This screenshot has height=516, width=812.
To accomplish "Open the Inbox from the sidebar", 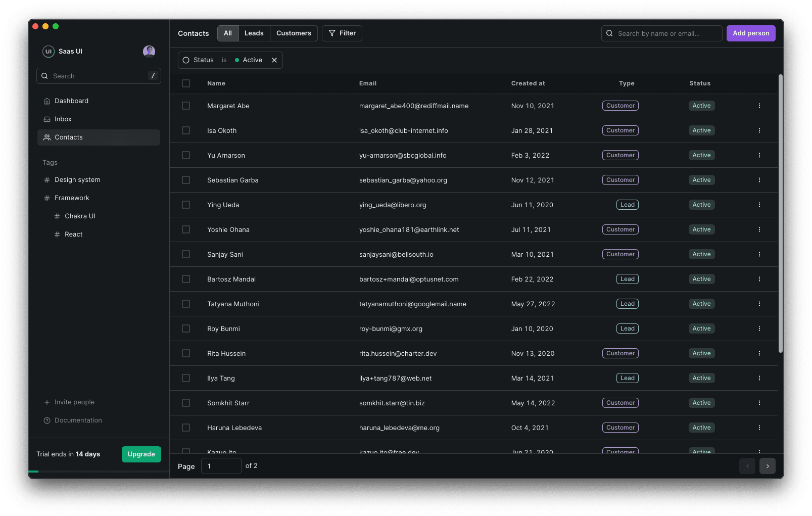I will (62, 119).
